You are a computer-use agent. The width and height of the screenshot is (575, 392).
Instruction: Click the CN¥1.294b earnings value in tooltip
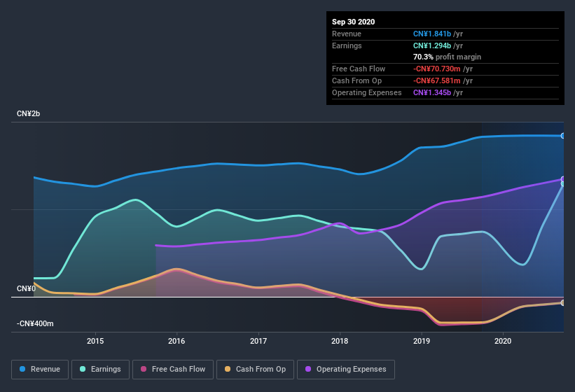point(432,45)
